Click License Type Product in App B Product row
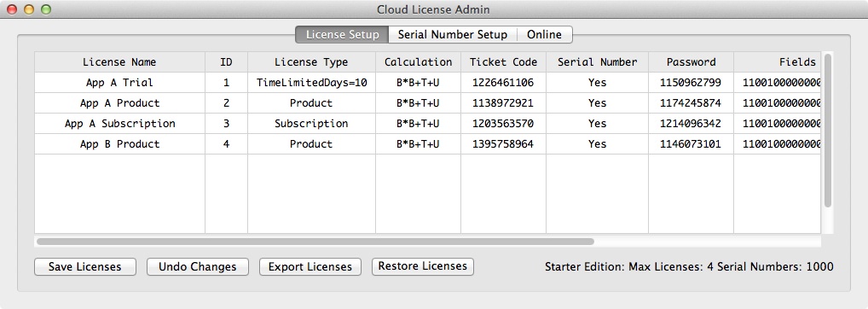 pyautogui.click(x=311, y=144)
